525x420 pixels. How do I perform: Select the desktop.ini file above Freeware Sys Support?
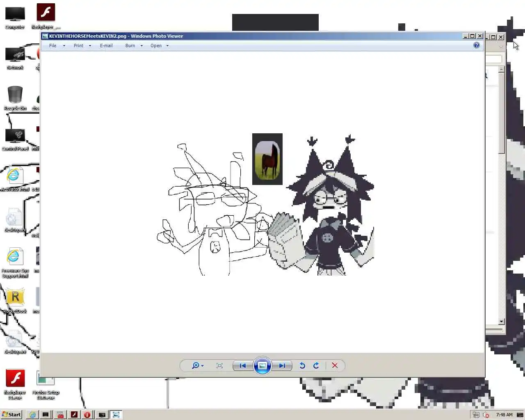click(x=15, y=219)
